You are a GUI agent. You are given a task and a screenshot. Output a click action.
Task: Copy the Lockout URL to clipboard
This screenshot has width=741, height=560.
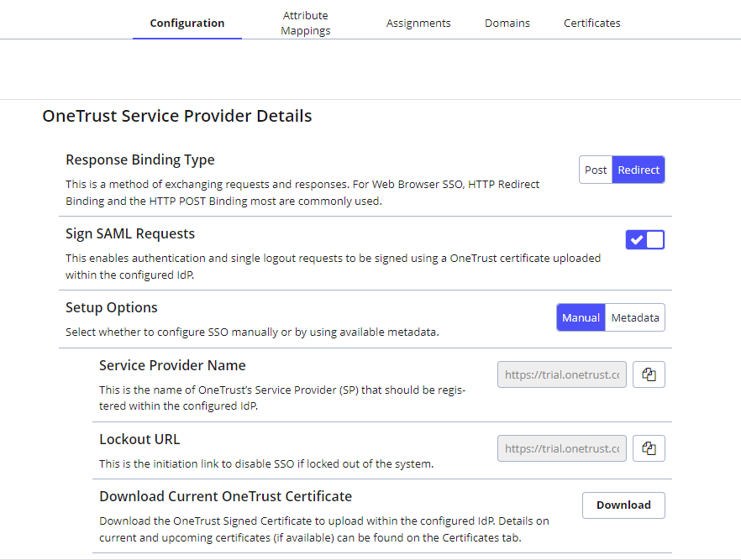coord(648,449)
